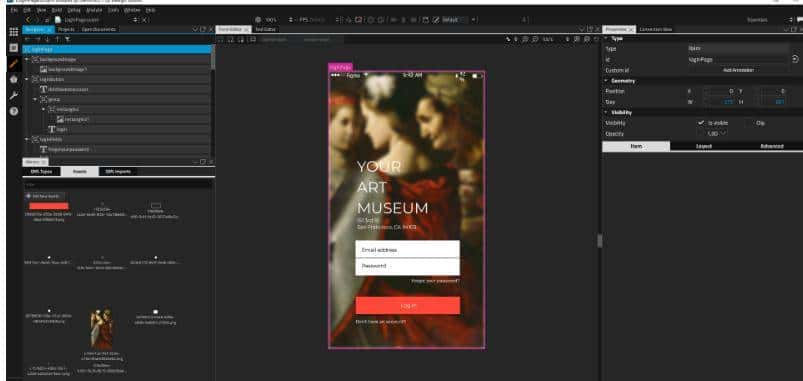Select the red rectangle asset thumbnail
803x381 pixels.
click(49, 206)
